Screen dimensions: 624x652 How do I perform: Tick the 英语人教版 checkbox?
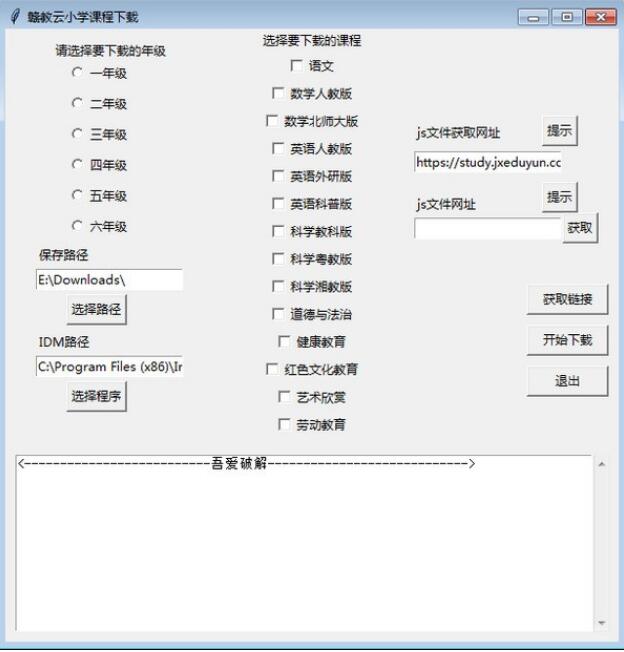coord(278,148)
